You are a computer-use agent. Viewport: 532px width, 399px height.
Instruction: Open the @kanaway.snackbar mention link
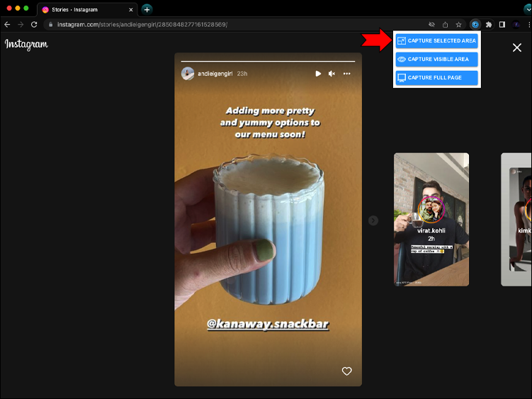[x=268, y=324]
